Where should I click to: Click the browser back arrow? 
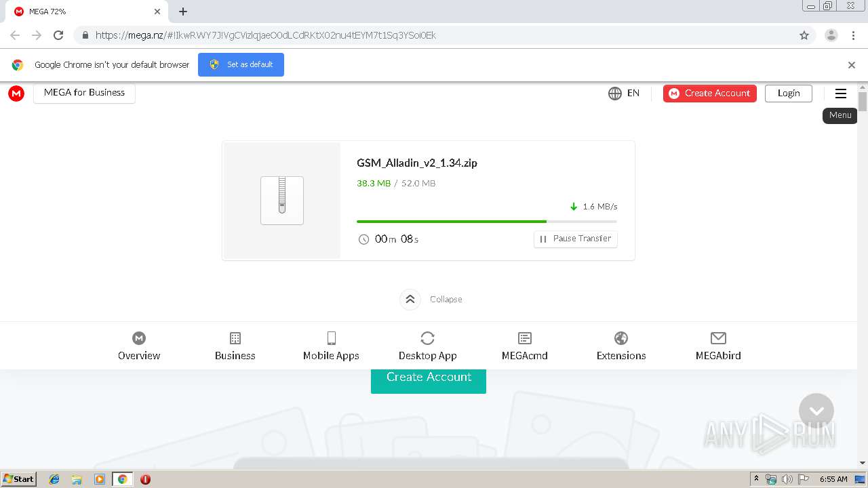[15, 35]
